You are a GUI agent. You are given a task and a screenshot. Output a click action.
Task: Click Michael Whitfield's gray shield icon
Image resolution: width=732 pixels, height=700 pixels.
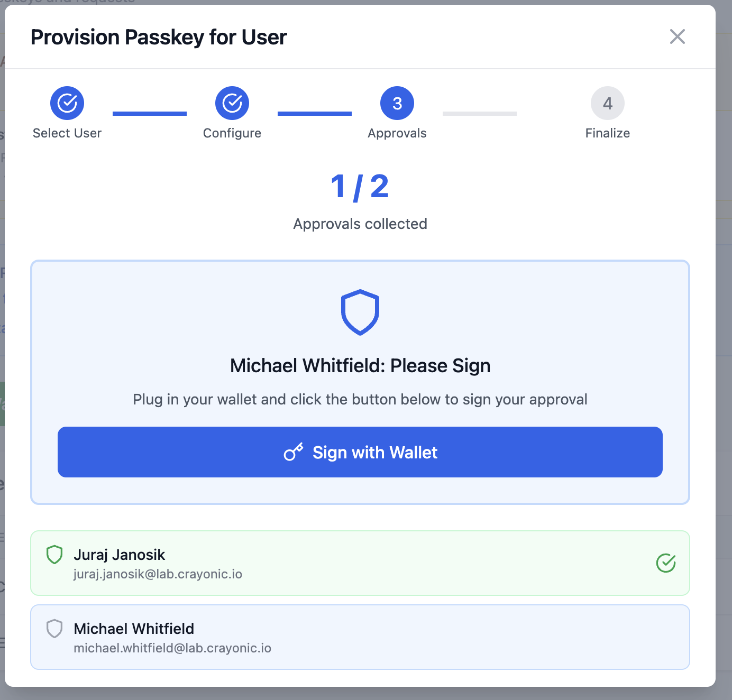tap(54, 629)
